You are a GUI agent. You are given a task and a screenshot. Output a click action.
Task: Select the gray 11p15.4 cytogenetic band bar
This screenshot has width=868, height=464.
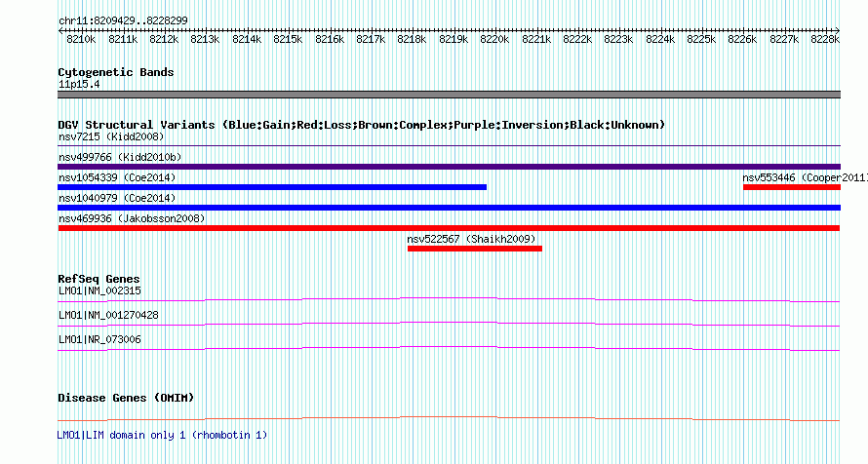(x=449, y=95)
